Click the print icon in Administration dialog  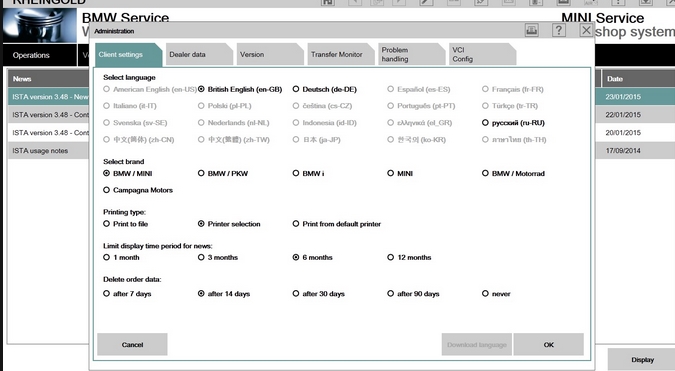(532, 31)
